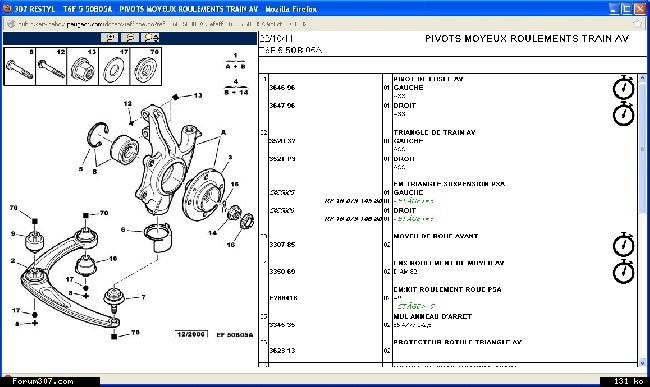Screen dimensions: 650x387
Task: Open labour time stopwatch for GAUCHE 3646 96
Action: pos(623,87)
